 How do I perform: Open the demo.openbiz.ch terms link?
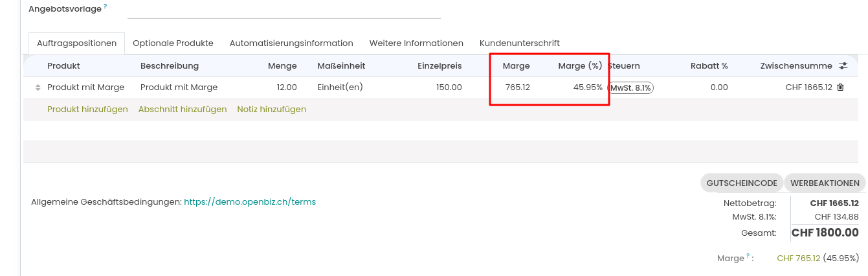(x=250, y=201)
